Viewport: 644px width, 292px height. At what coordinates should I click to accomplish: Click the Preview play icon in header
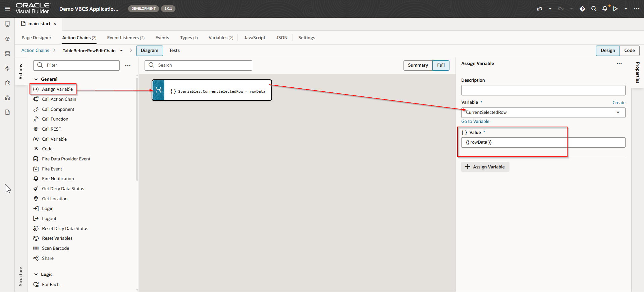tap(615, 9)
